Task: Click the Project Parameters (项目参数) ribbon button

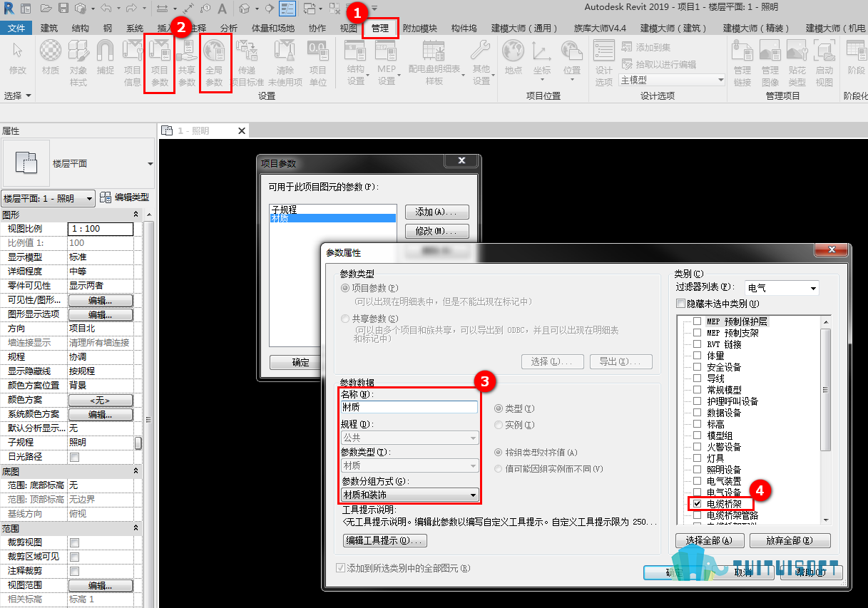Action: point(160,63)
